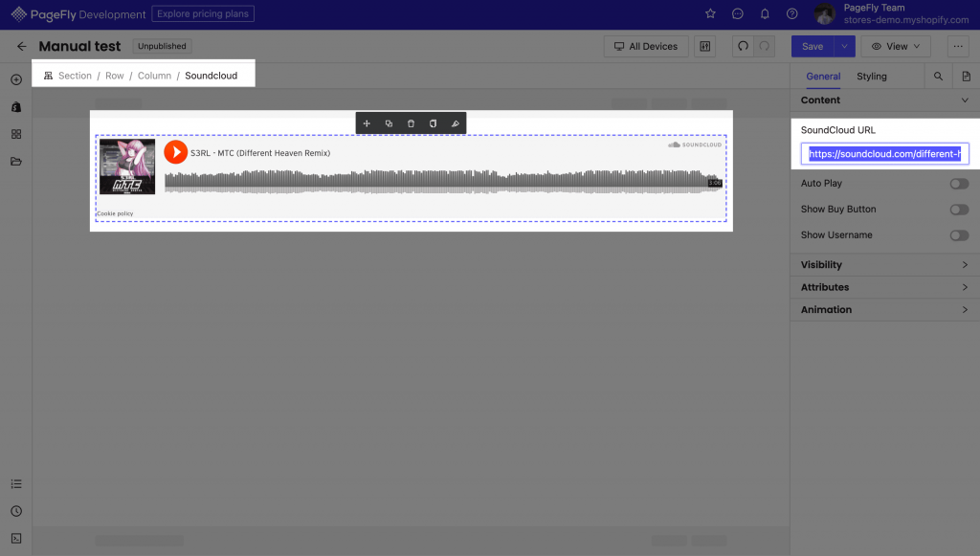Click the track title S3RL - MTC
The image size is (980, 556).
coord(260,153)
